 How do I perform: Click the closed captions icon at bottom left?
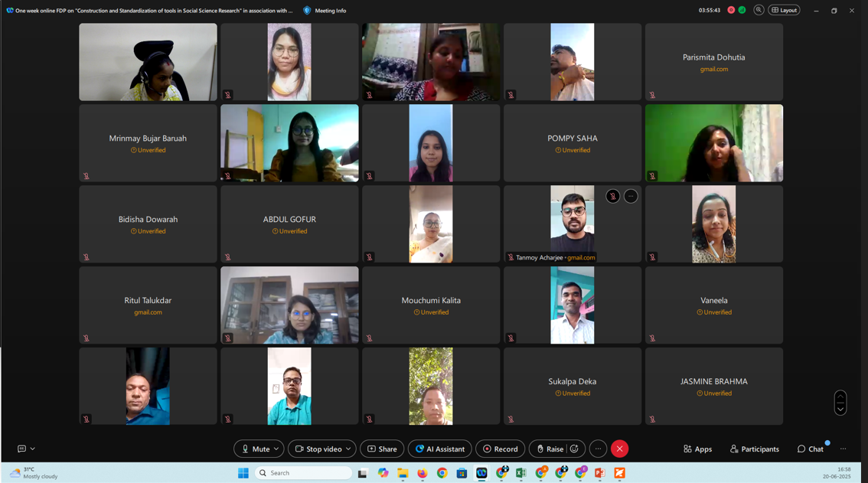[x=21, y=449]
